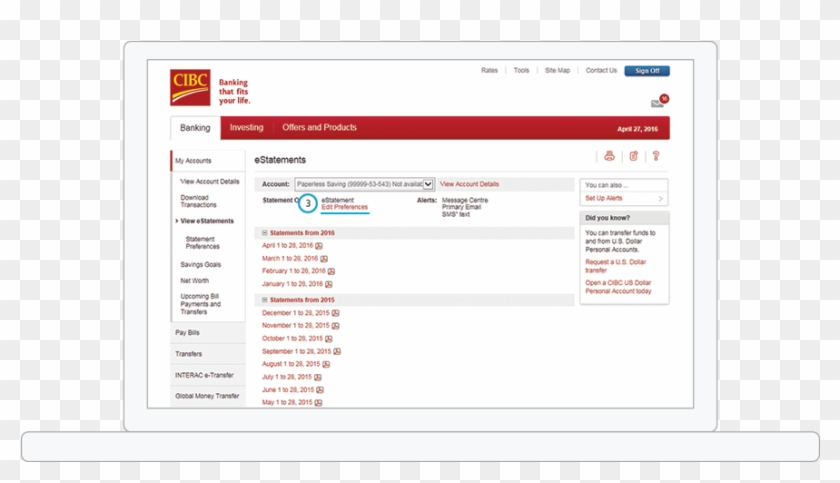Click View Account Details link beside account

(469, 184)
